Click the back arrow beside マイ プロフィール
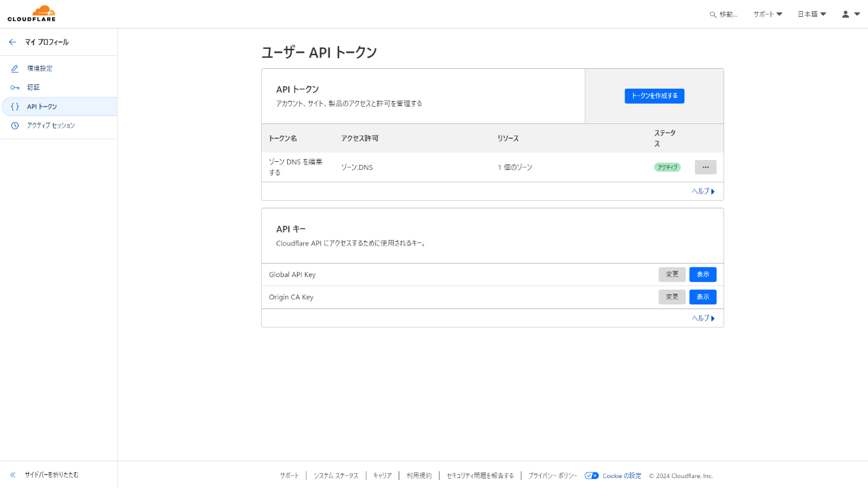Viewport: 868px width, 488px height. (12, 42)
